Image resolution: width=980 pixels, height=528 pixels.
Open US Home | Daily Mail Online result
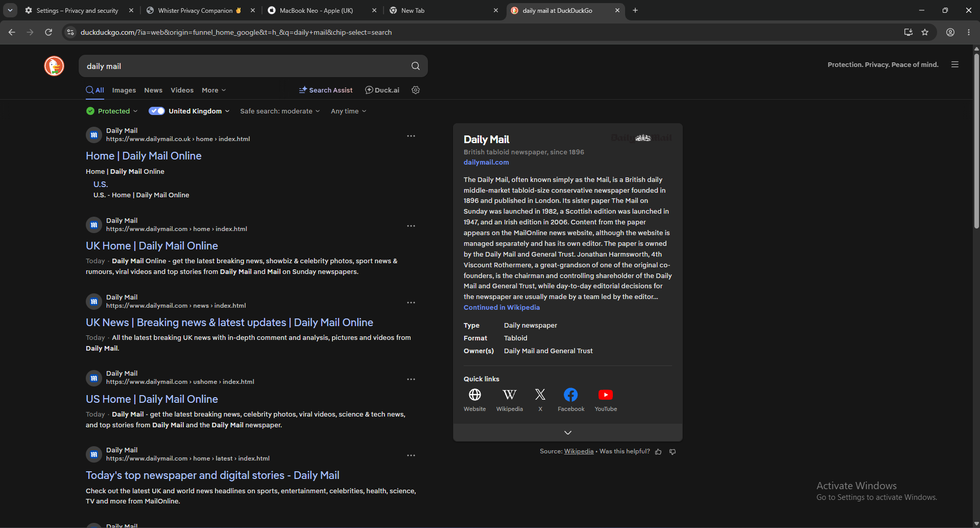click(x=152, y=399)
